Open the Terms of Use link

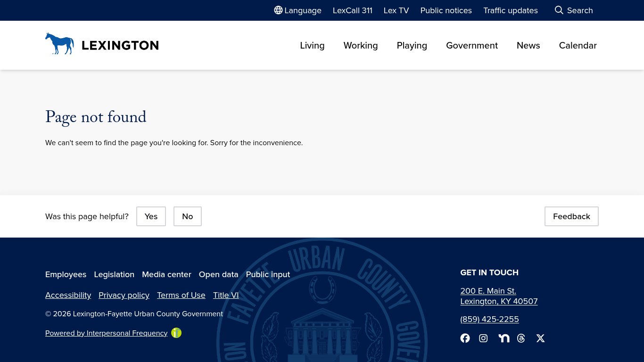(x=181, y=295)
